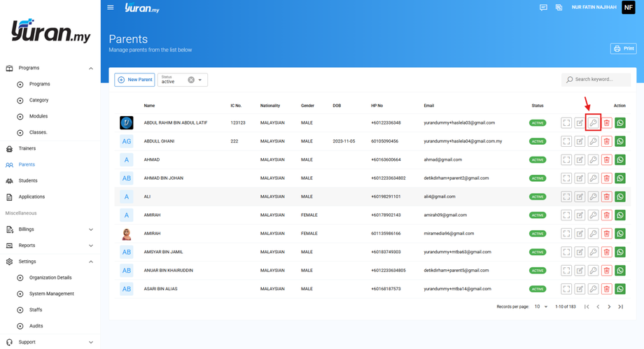This screenshot has width=644, height=349.
Task: Go to next page of parents
Action: [609, 307]
